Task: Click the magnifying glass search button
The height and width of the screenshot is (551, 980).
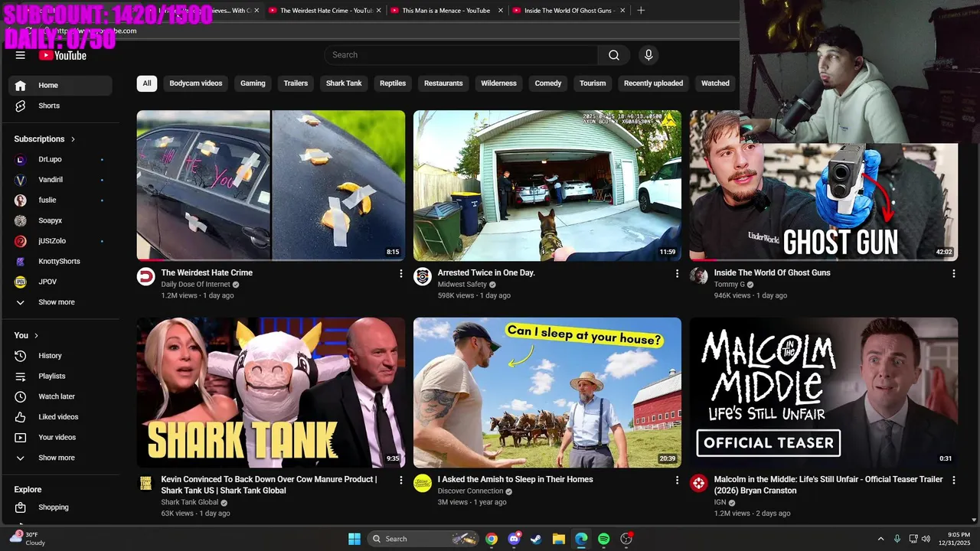Action: coord(614,55)
